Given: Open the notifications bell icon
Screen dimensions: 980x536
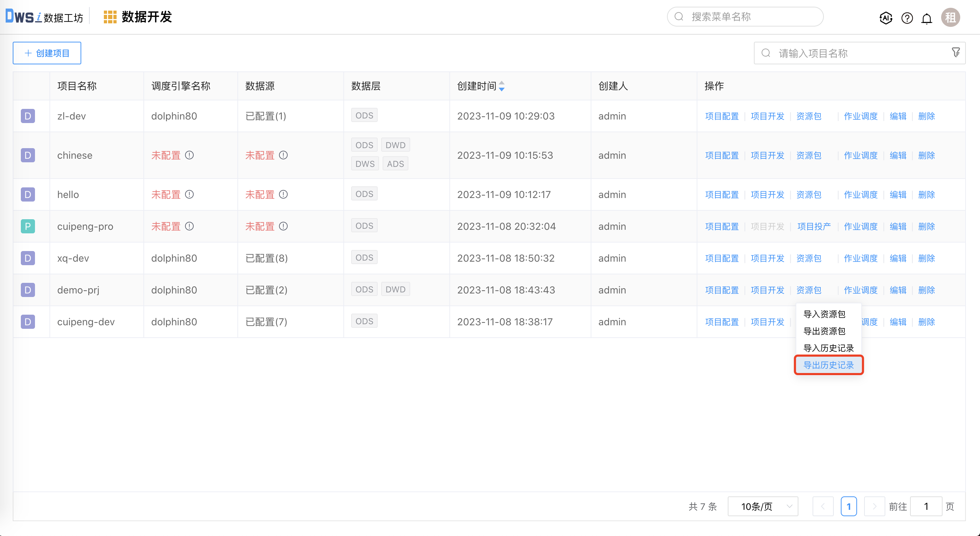Looking at the screenshot, I should coord(927,18).
